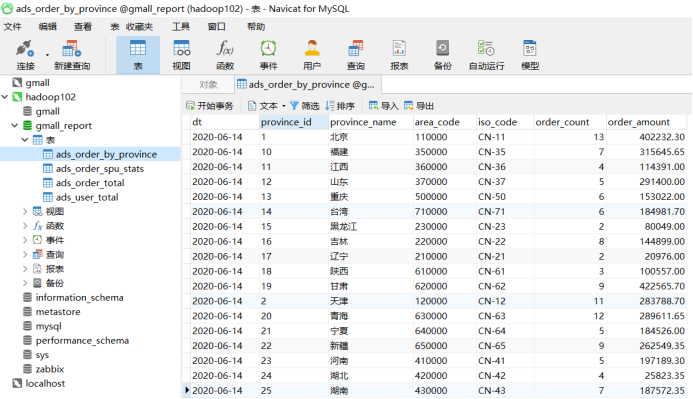This screenshot has height=399, width=693.
Task: Select the order_amount cell 25823.35
Action: tap(646, 376)
